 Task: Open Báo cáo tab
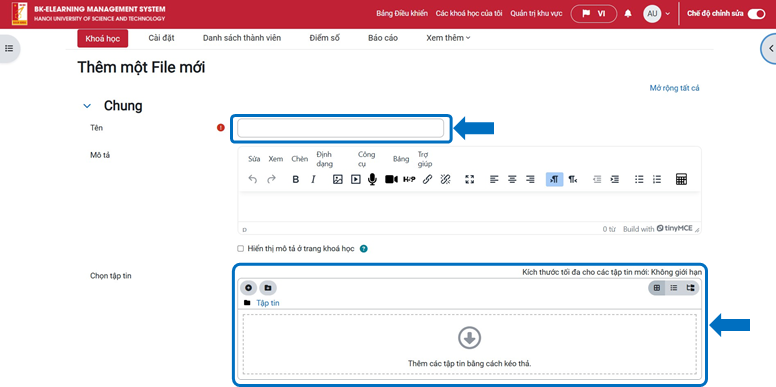pos(383,38)
